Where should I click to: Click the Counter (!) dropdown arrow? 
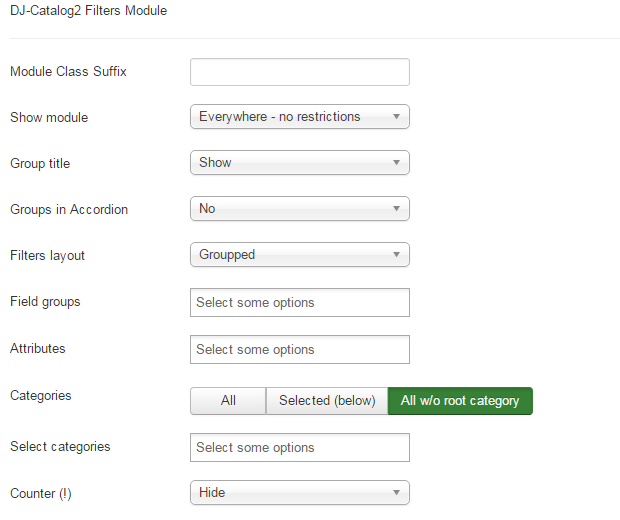396,493
